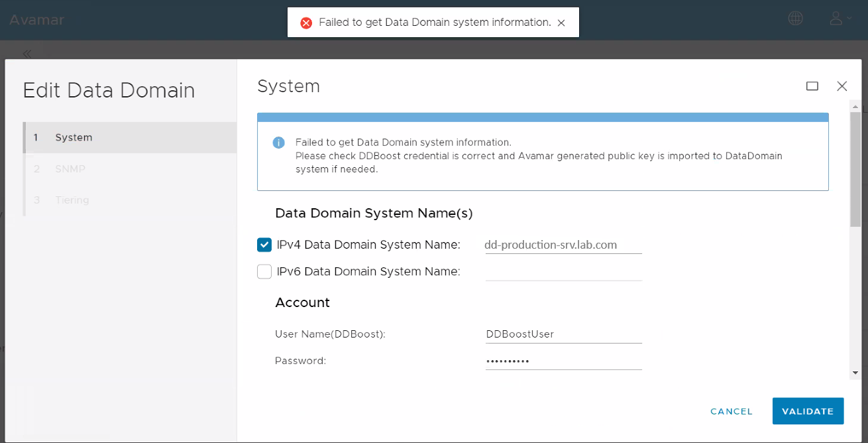
Task: Click the User Name(DDBoost) field
Action: tap(562, 334)
